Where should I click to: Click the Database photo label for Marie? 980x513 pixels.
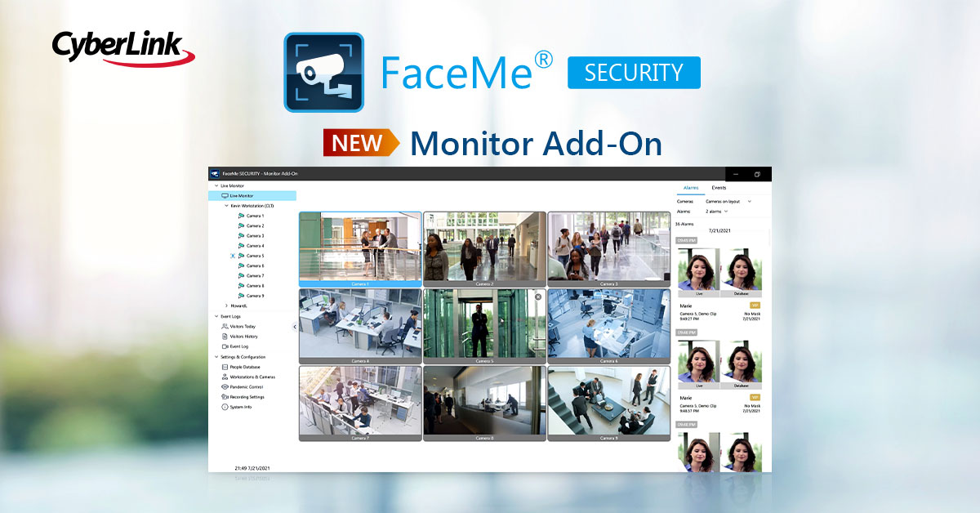(x=741, y=295)
